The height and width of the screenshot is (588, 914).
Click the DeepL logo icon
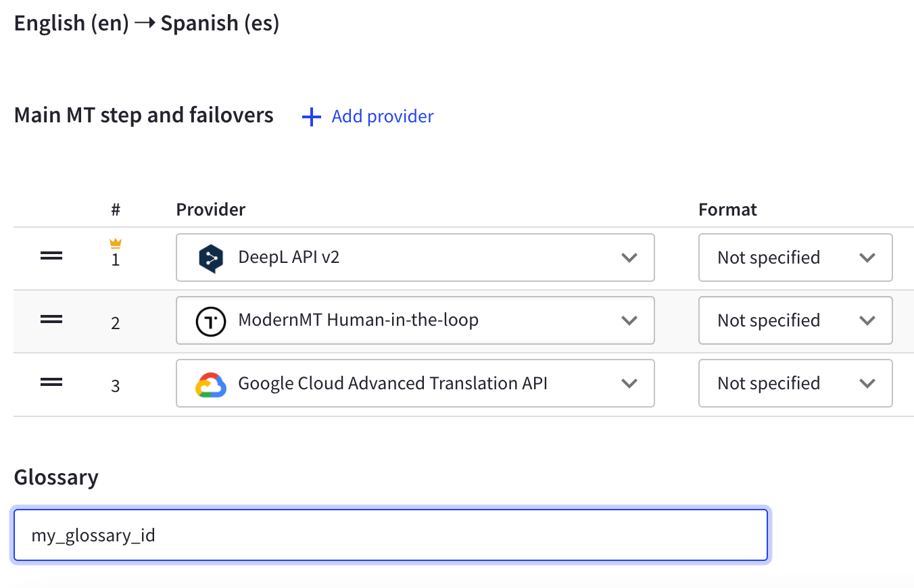coord(210,258)
